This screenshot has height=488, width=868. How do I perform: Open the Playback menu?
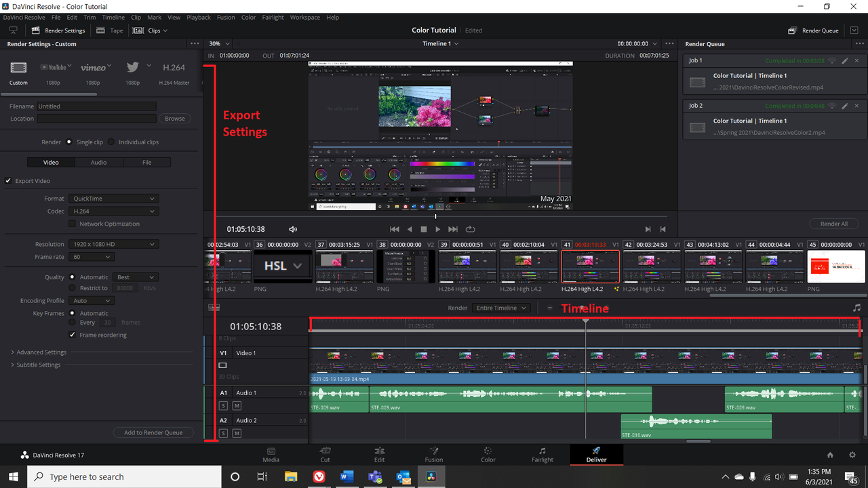pos(199,17)
